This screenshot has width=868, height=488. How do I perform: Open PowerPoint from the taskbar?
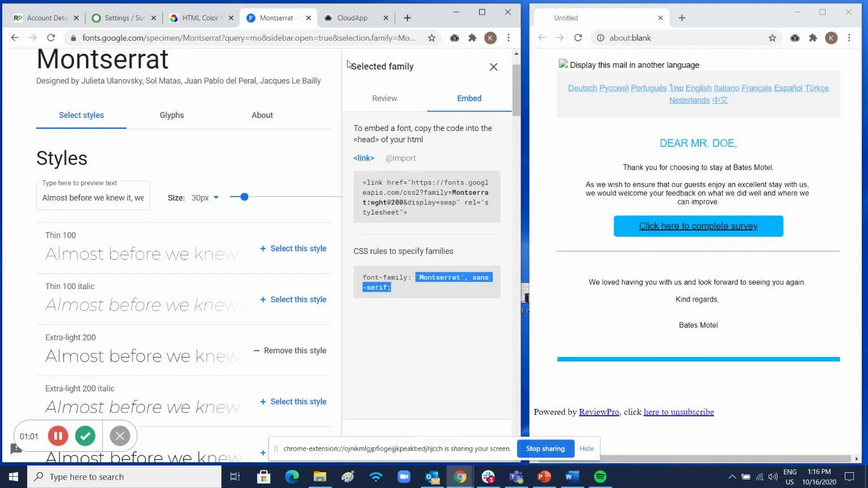pos(544,477)
